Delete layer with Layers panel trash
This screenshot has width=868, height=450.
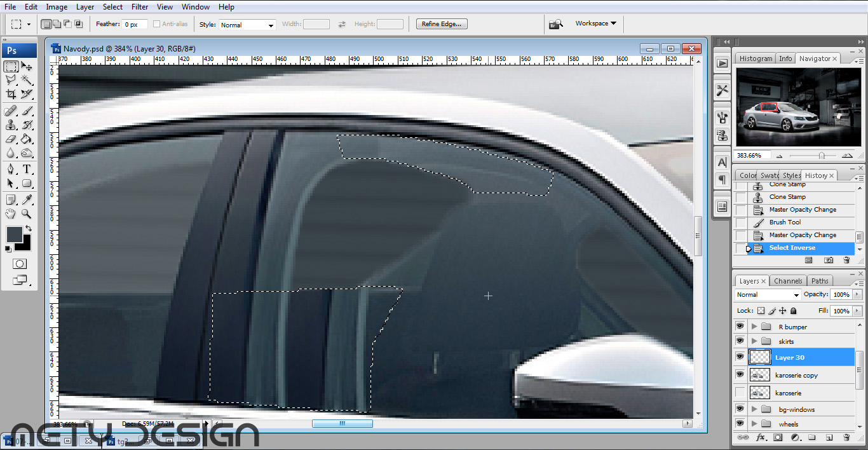pos(846,437)
